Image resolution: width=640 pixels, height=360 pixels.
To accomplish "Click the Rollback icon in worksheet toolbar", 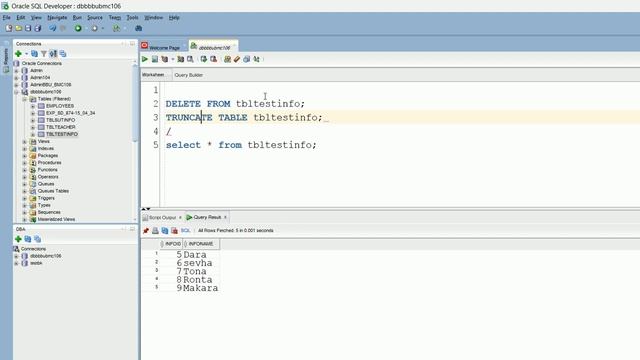I will [213, 59].
